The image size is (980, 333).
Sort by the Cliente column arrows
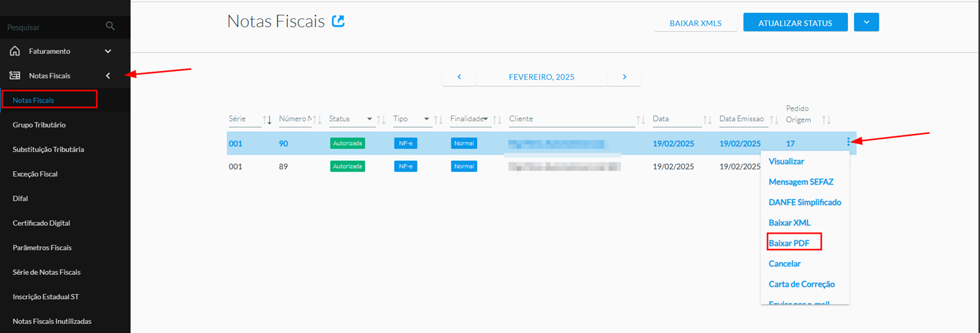pyautogui.click(x=641, y=119)
